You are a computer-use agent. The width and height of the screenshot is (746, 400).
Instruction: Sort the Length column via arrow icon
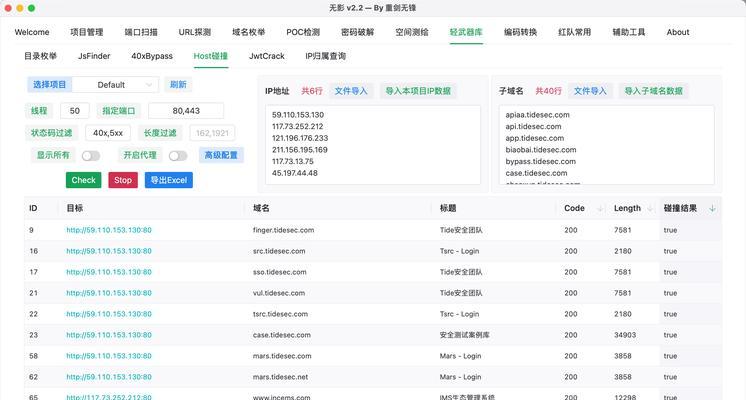tap(650, 208)
